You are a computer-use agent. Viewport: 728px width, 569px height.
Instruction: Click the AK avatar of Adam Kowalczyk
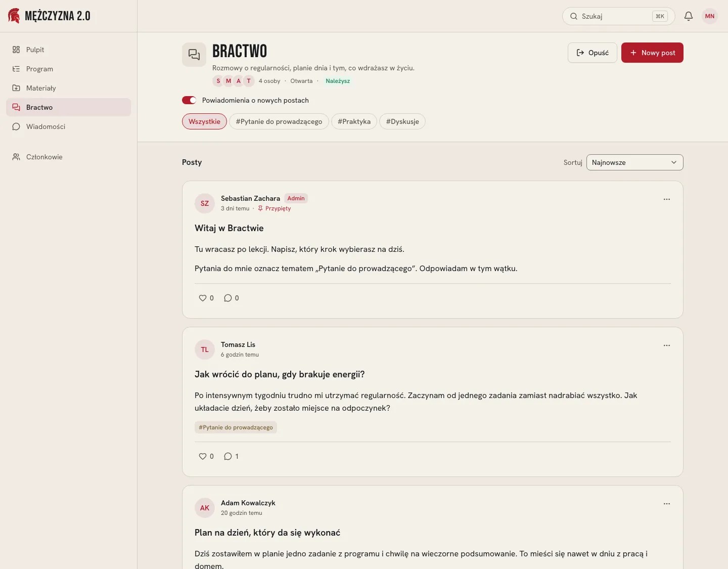pyautogui.click(x=205, y=508)
